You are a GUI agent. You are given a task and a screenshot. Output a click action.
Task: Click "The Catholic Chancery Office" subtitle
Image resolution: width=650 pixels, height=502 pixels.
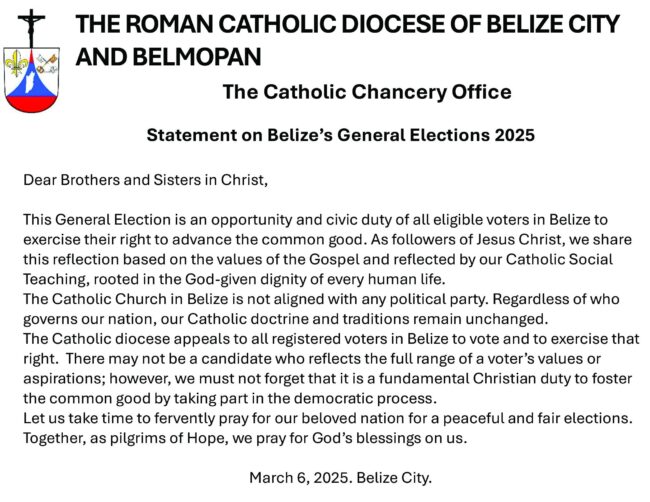point(367,93)
